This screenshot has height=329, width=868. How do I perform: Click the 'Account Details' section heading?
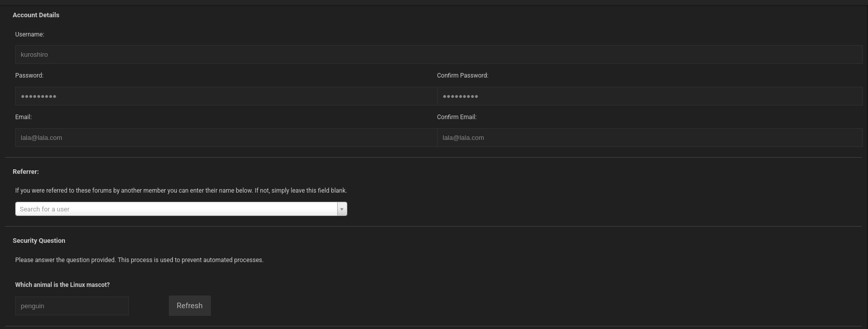36,15
